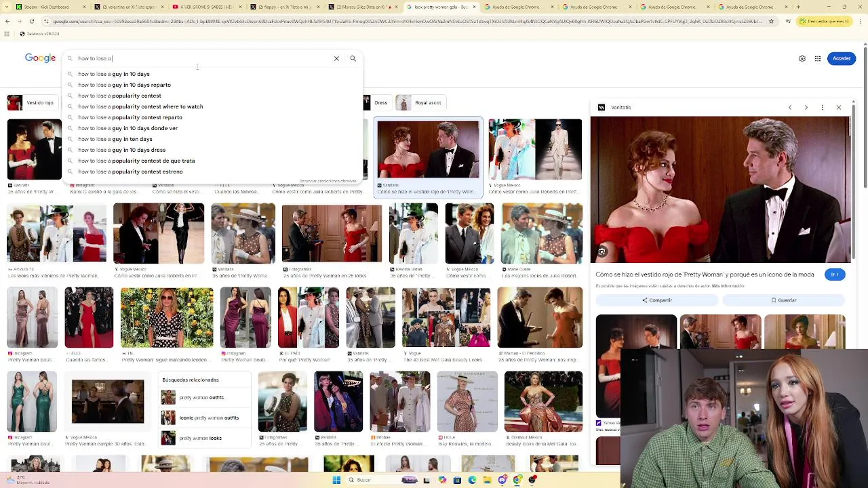Clear the search box with the X icon
The image size is (868, 488).
(336, 58)
